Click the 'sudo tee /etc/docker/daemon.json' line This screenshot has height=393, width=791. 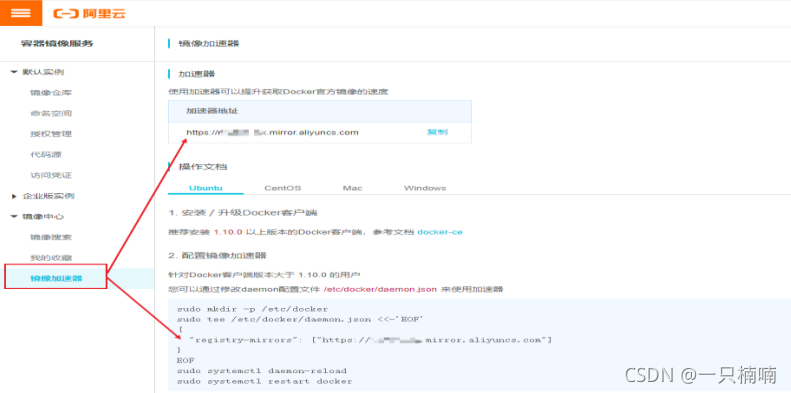(x=299, y=319)
